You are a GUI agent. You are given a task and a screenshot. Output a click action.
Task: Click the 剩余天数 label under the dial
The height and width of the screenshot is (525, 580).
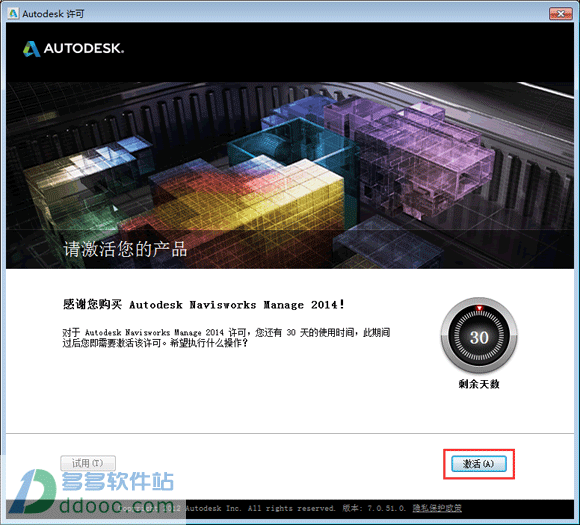(x=479, y=384)
